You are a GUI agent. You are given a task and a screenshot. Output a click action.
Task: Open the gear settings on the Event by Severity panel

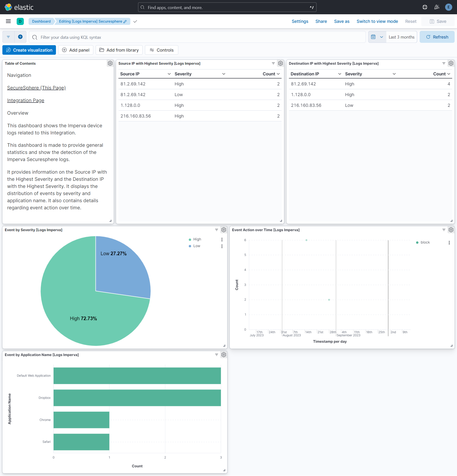tap(223, 230)
